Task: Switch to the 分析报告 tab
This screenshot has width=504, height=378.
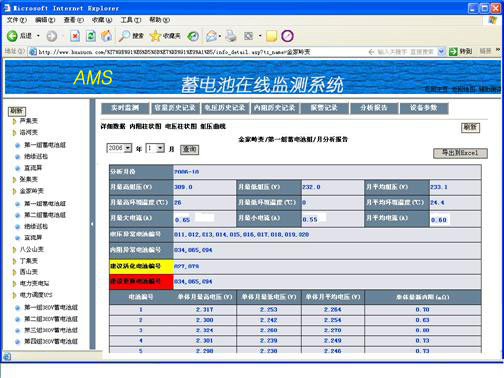Action: pos(374,108)
